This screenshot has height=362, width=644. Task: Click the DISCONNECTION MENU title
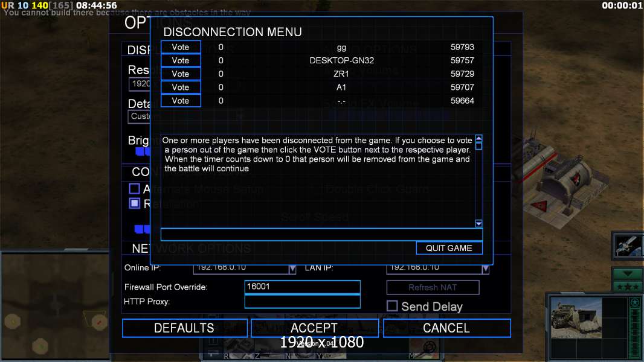click(x=233, y=32)
